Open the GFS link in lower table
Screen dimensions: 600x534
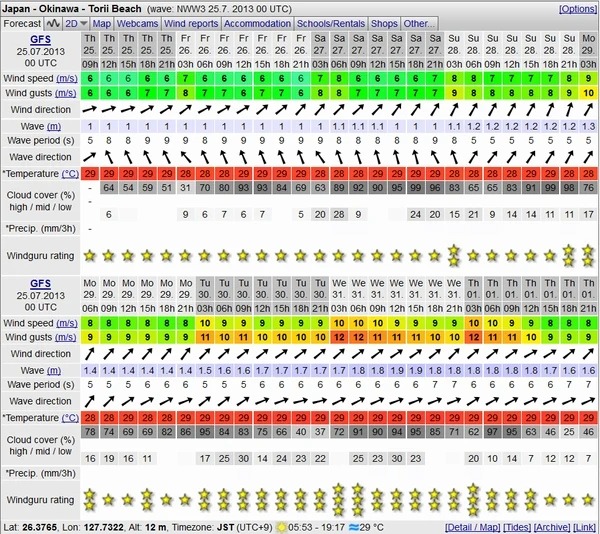[40, 283]
